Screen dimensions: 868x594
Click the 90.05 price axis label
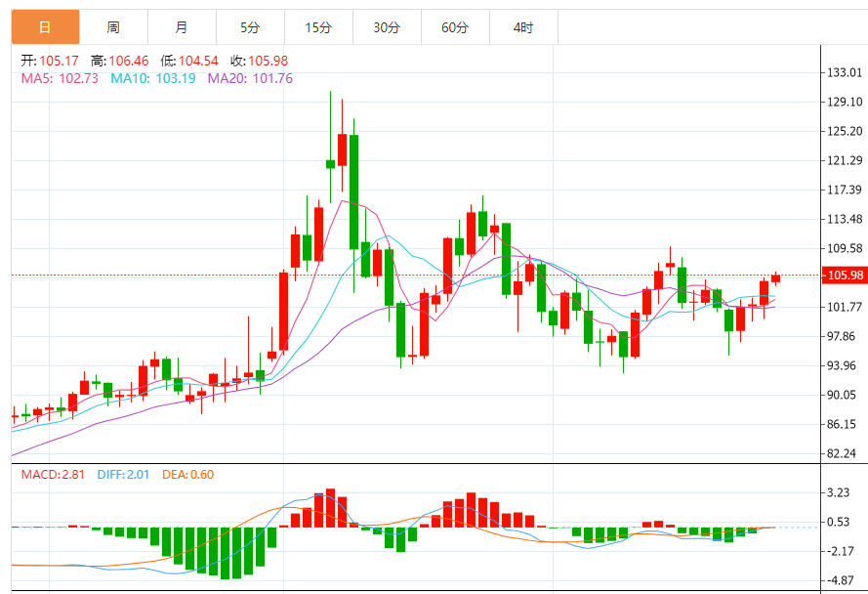pyautogui.click(x=841, y=395)
